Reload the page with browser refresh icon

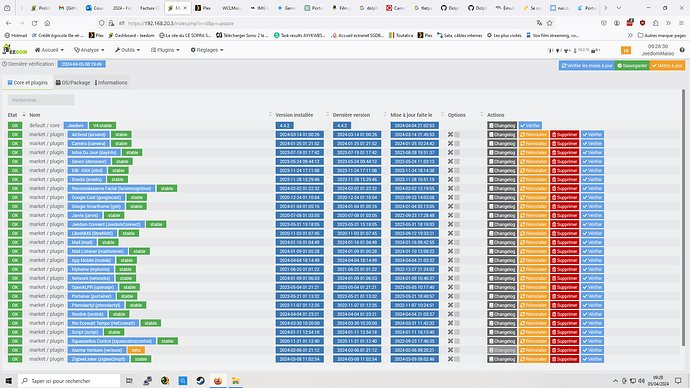coord(34,23)
